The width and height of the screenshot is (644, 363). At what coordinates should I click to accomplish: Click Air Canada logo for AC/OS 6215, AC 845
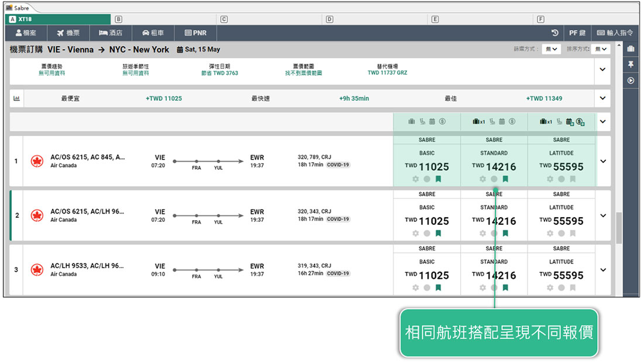pyautogui.click(x=37, y=161)
